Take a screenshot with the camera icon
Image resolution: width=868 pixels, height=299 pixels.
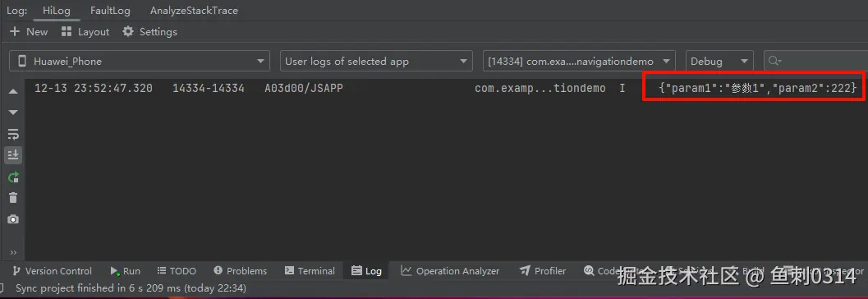(13, 219)
